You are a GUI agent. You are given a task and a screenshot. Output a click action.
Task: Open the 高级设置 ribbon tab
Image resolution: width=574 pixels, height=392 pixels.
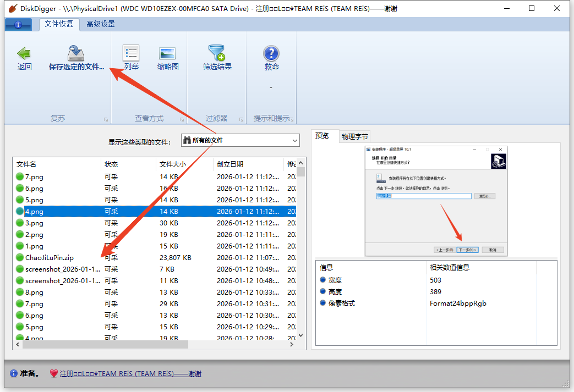pyautogui.click(x=100, y=24)
